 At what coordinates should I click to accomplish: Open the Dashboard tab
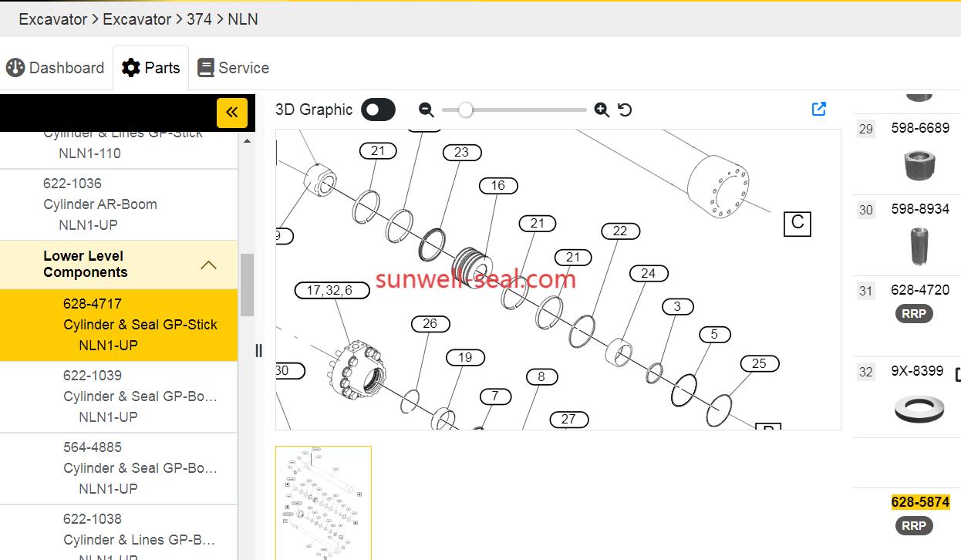[x=56, y=68]
